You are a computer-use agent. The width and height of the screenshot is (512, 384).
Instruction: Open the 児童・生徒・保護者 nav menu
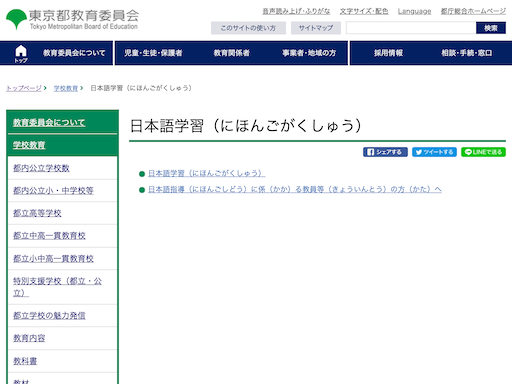(153, 53)
